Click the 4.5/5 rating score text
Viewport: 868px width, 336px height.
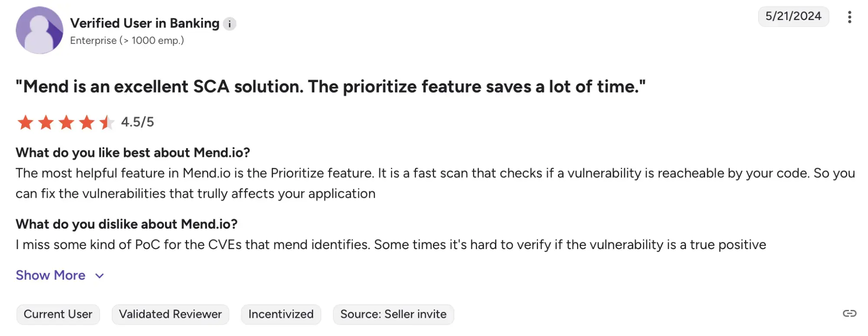137,122
